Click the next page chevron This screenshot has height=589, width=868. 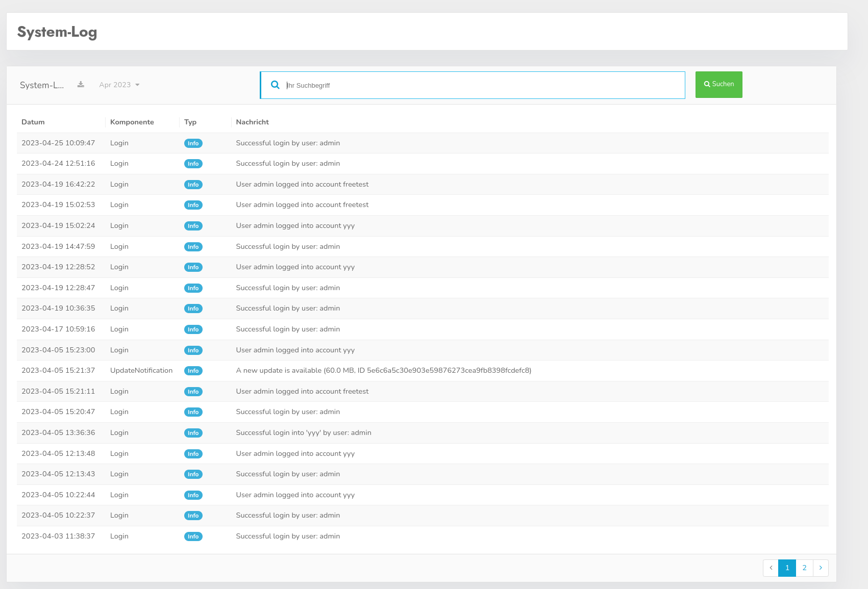click(x=821, y=568)
